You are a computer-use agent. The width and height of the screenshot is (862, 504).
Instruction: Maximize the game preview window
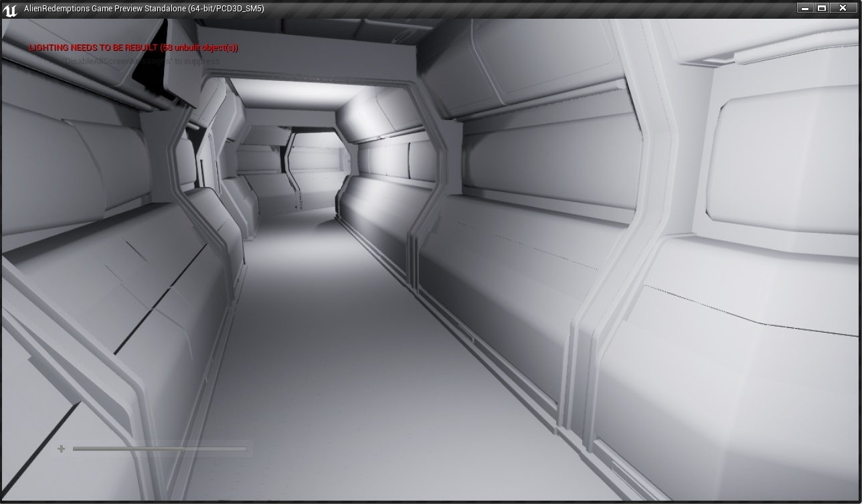[823, 8]
